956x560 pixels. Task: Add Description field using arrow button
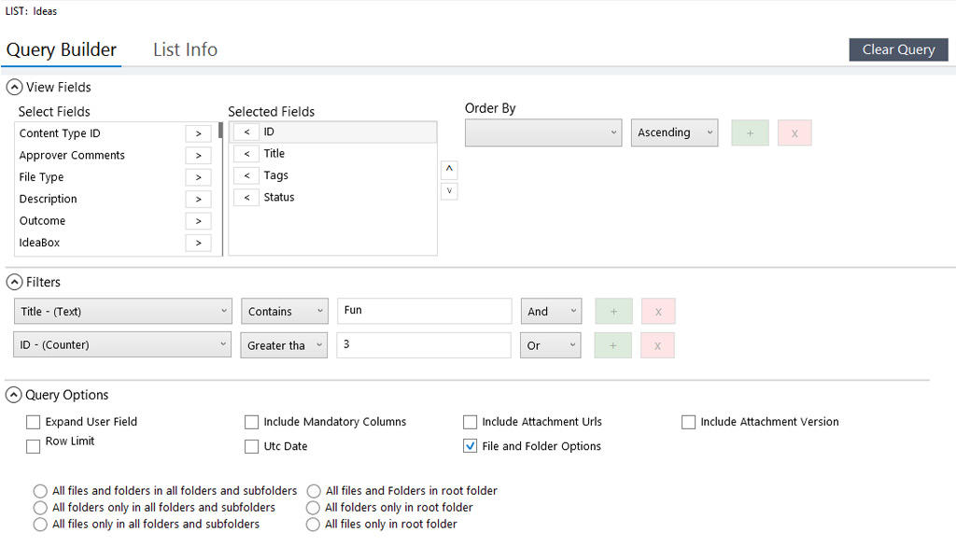[x=198, y=199]
